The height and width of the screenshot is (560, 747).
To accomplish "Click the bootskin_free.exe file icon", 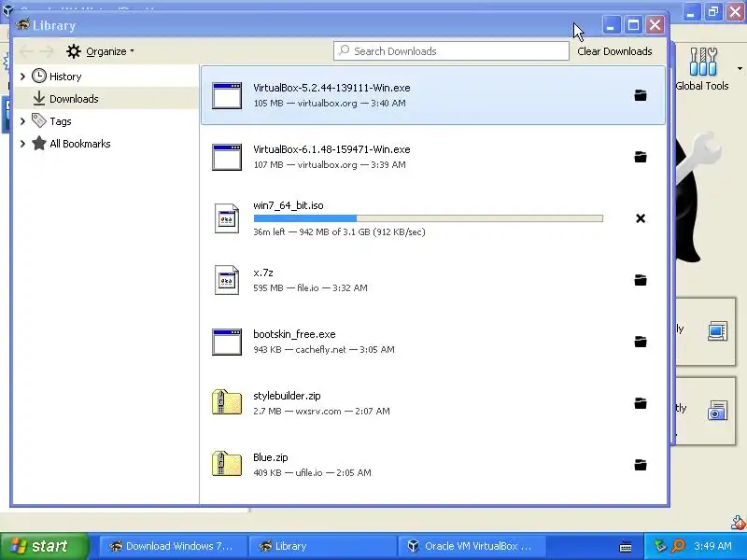I will (x=227, y=342).
